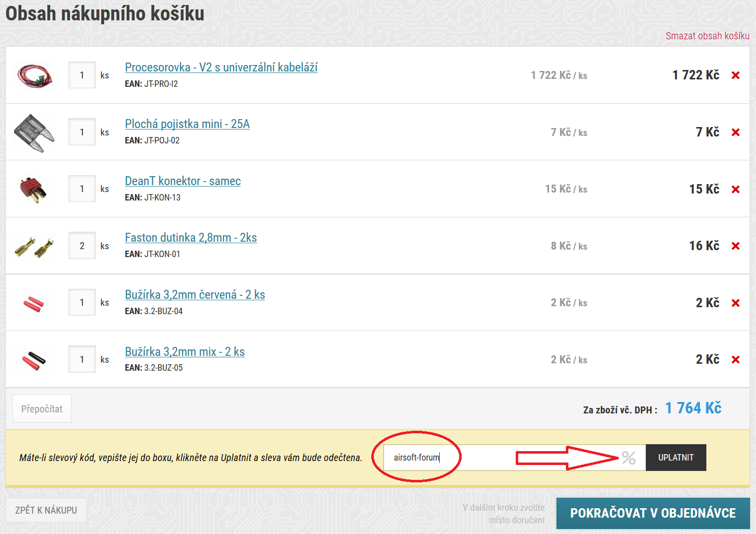This screenshot has height=534, width=756.
Task: Remove Faston dutinka 2,8mm with red X
Action: (x=736, y=246)
